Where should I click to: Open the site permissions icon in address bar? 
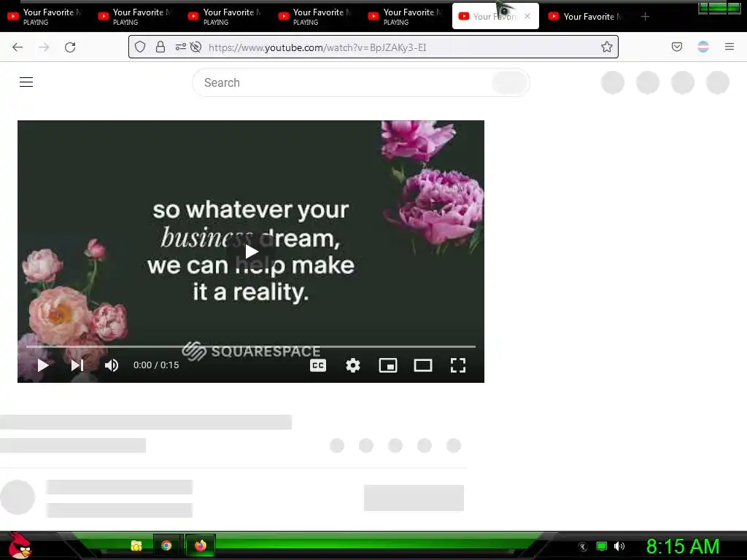point(181,47)
